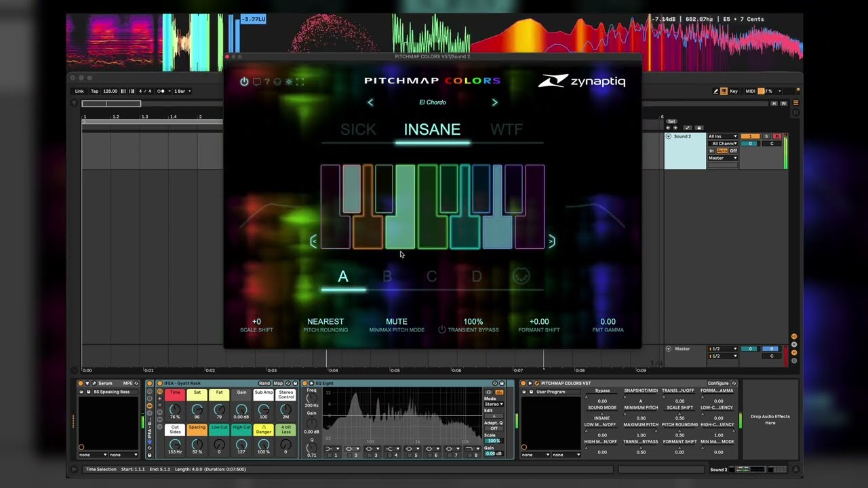868x488 pixels.
Task: Open EQ Eight band 2 filter type dropdown
Action: [353, 449]
